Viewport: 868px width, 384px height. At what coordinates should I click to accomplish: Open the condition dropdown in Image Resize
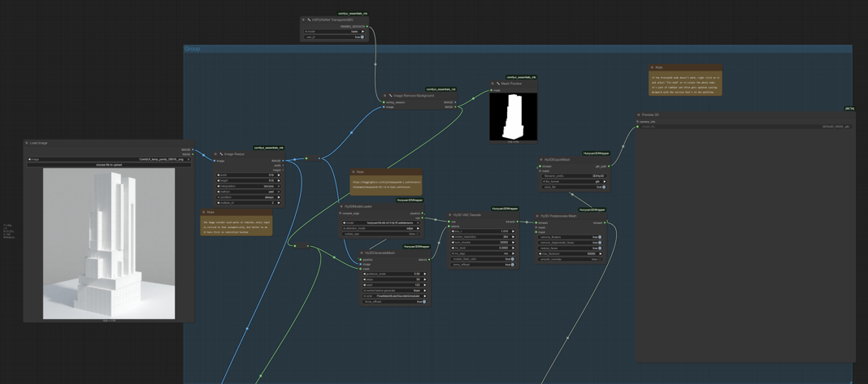[249, 197]
